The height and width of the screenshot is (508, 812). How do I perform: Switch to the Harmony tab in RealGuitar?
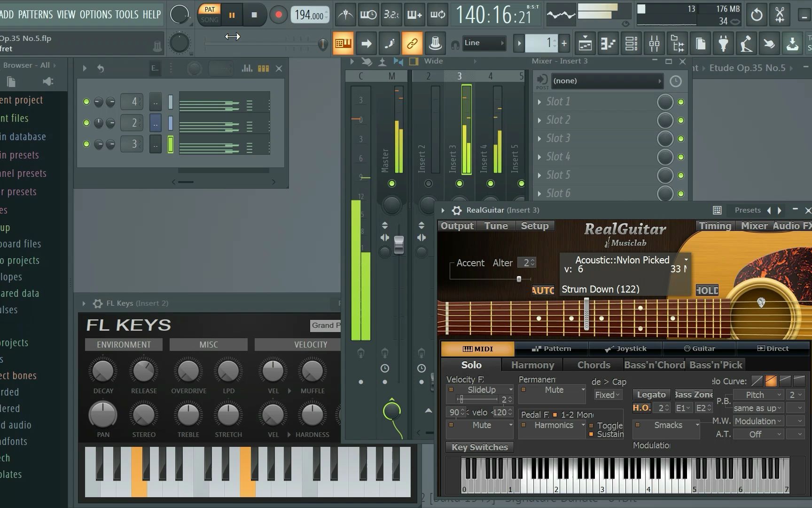[x=532, y=365]
